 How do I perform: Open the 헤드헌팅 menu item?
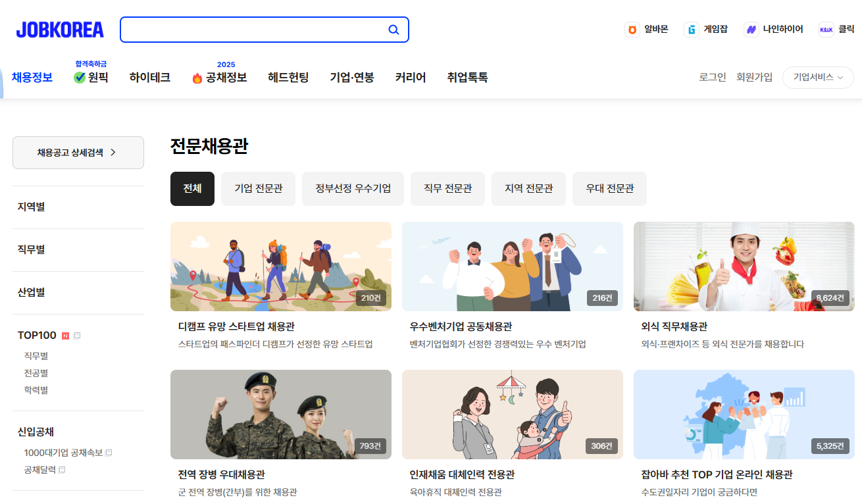[288, 77]
